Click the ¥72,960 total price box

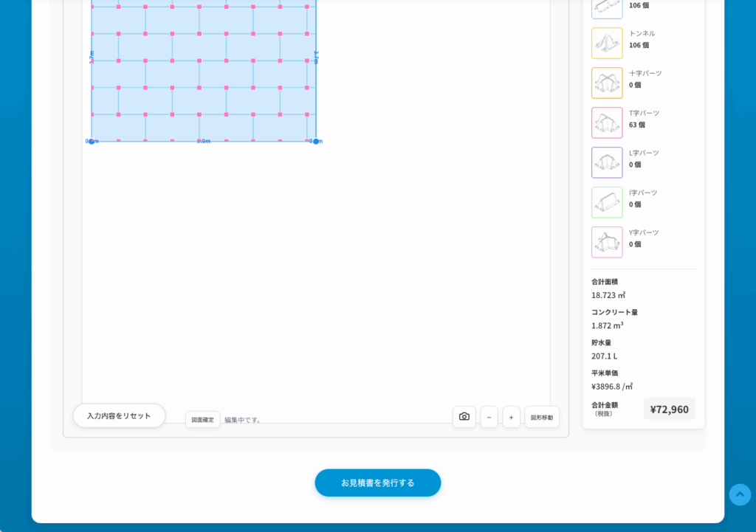(x=669, y=409)
